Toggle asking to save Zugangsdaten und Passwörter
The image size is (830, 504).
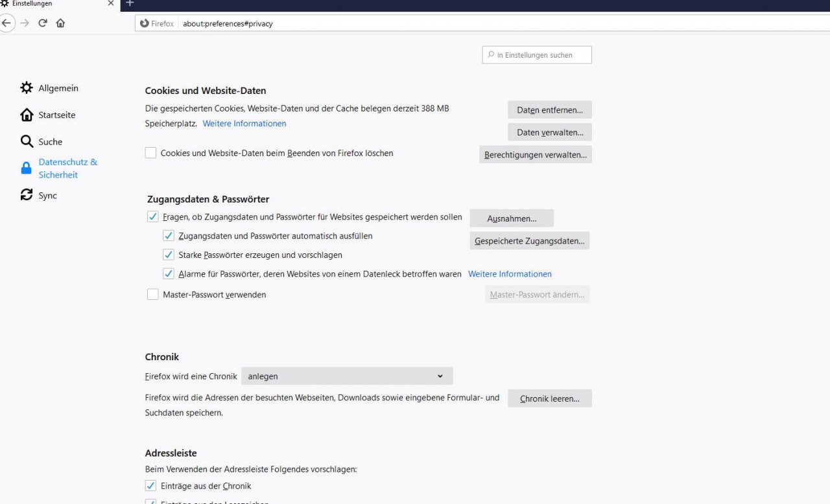153,217
